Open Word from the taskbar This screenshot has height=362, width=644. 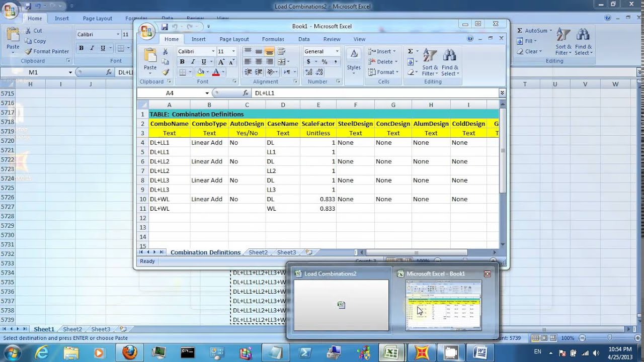[480, 352]
